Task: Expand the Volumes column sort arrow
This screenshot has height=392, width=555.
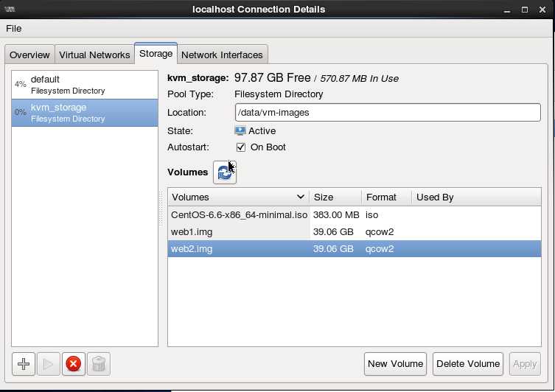Action: 300,197
